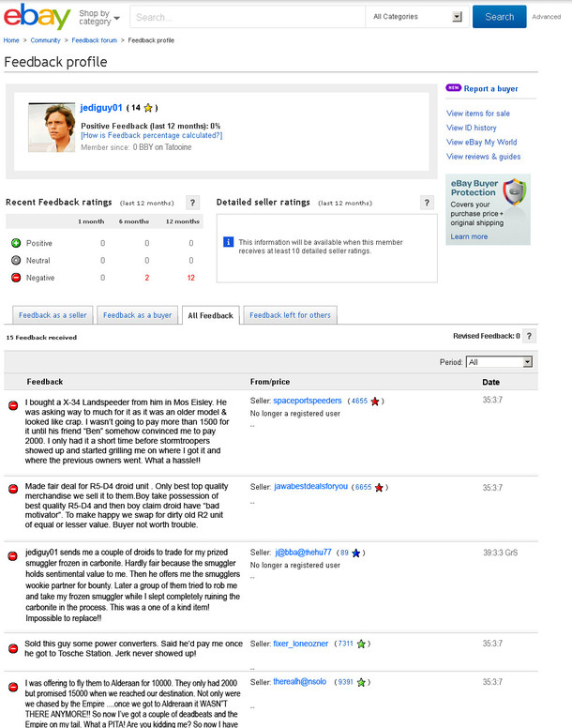This screenshot has height=728, width=572.
Task: Click the 15 Feedback received text
Action: (41, 338)
